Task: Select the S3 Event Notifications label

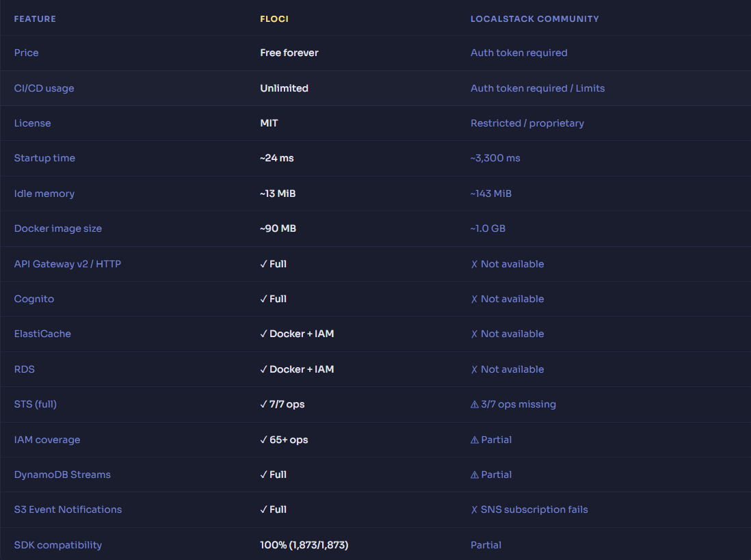Action: (x=68, y=509)
